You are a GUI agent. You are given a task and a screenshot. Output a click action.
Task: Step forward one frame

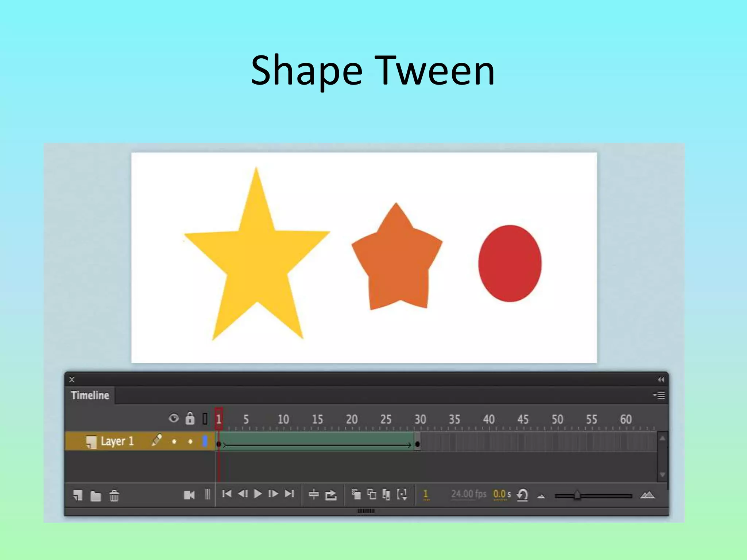pyautogui.click(x=273, y=494)
